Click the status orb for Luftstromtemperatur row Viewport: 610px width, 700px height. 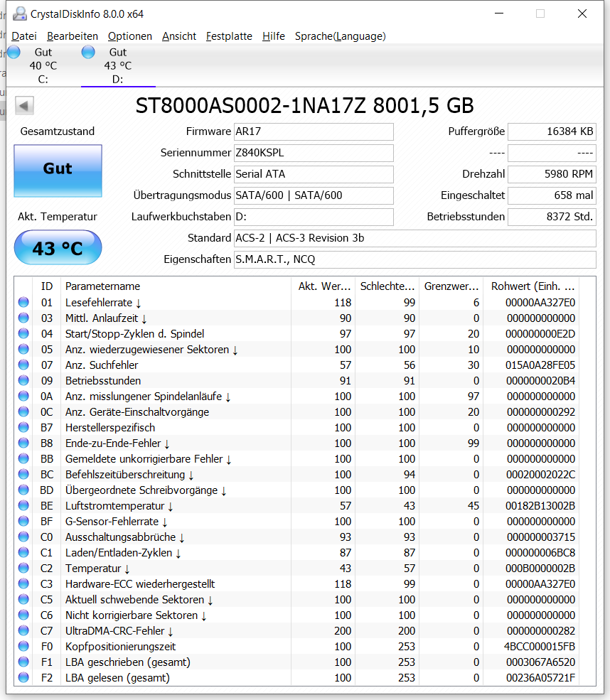pos(23,506)
